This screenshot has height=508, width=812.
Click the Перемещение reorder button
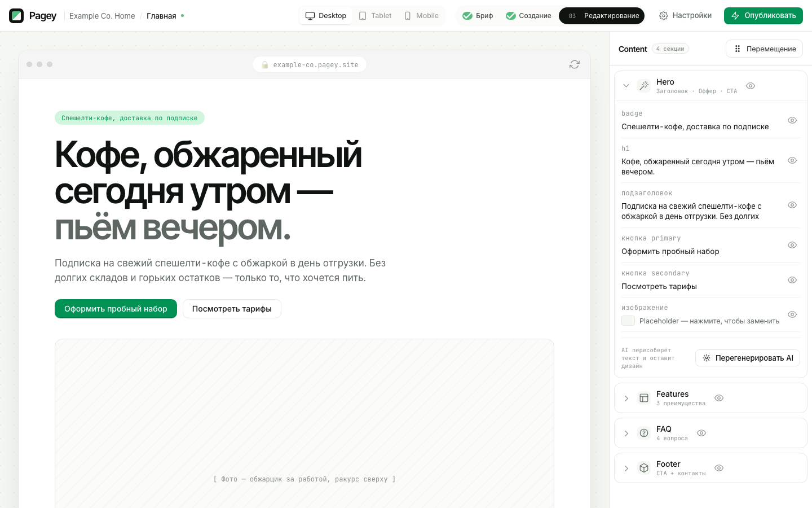[x=764, y=49]
